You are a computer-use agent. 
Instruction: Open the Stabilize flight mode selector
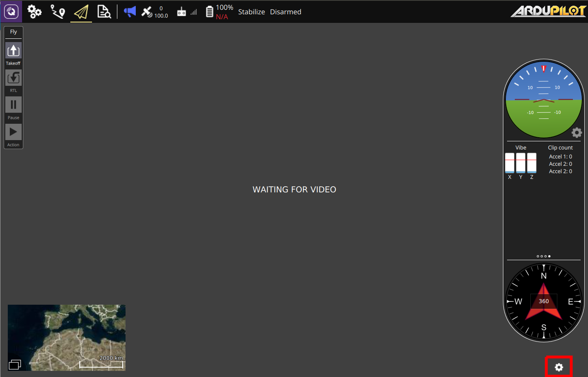[251, 12]
